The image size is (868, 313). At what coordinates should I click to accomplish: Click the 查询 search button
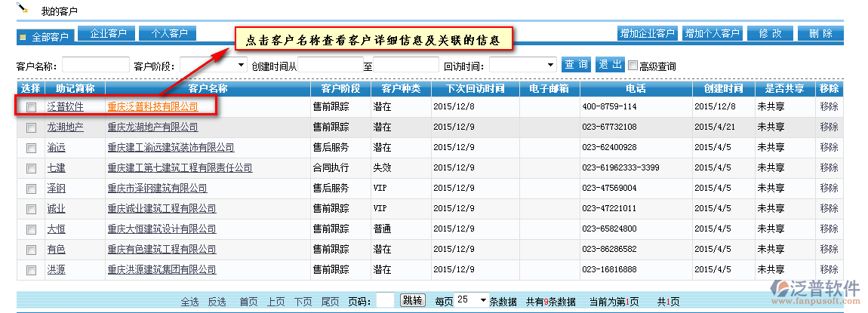coord(577,65)
